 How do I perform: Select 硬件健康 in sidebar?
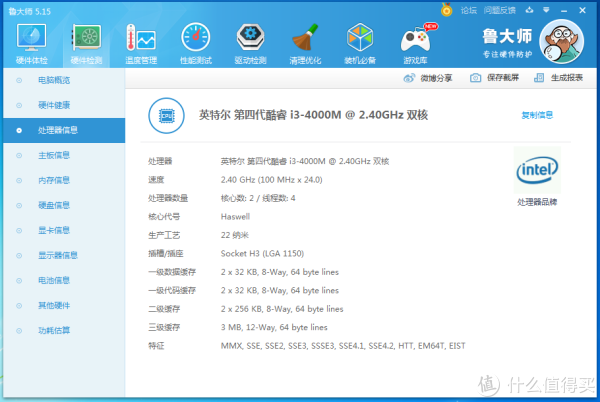[64, 105]
